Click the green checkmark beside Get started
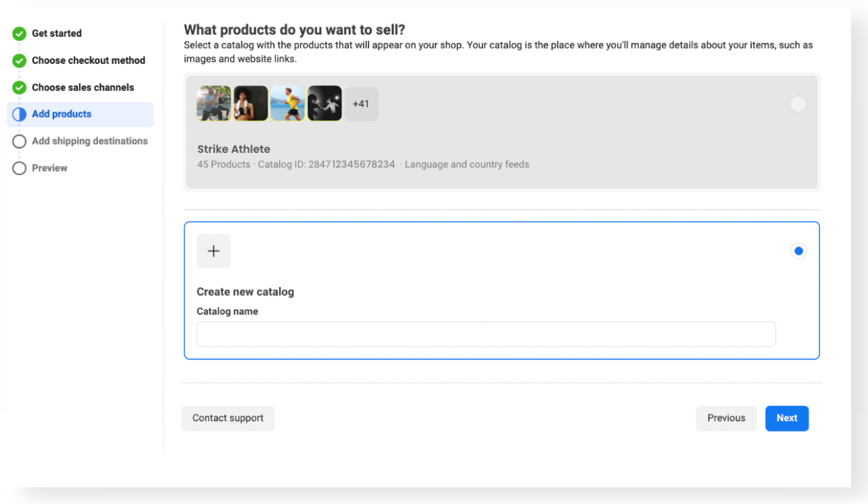 pos(19,33)
